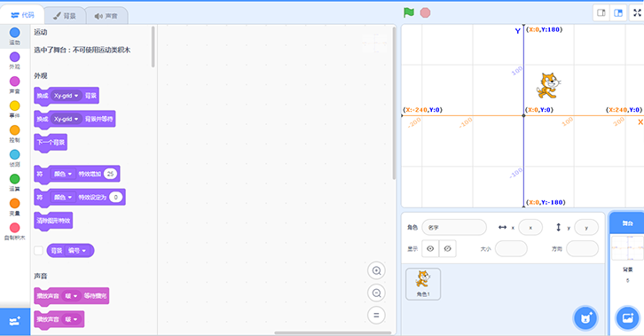Click the 下一个背景 block
The height and width of the screenshot is (336, 644).
point(51,143)
